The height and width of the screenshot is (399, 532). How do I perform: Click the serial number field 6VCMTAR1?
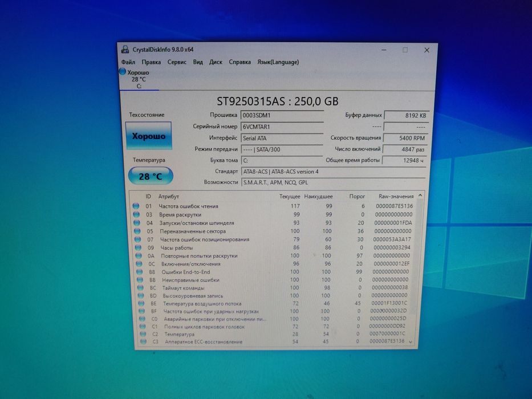point(282,127)
